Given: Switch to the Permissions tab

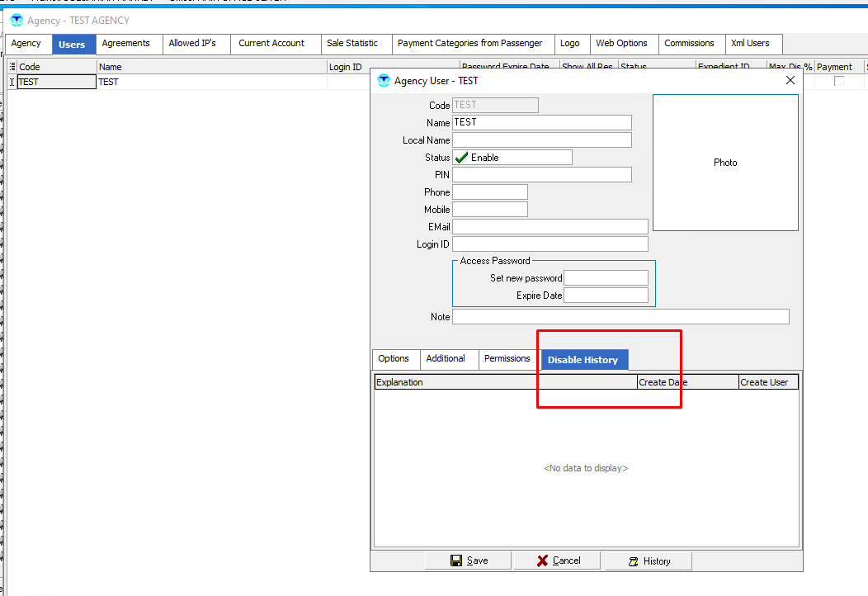Looking at the screenshot, I should (x=507, y=359).
